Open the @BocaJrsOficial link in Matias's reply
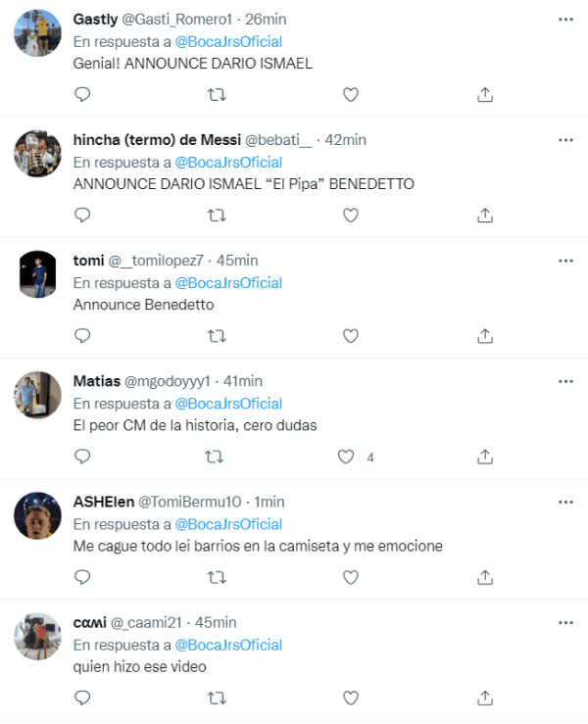Viewport: 588px width, 724px height. 228,404
